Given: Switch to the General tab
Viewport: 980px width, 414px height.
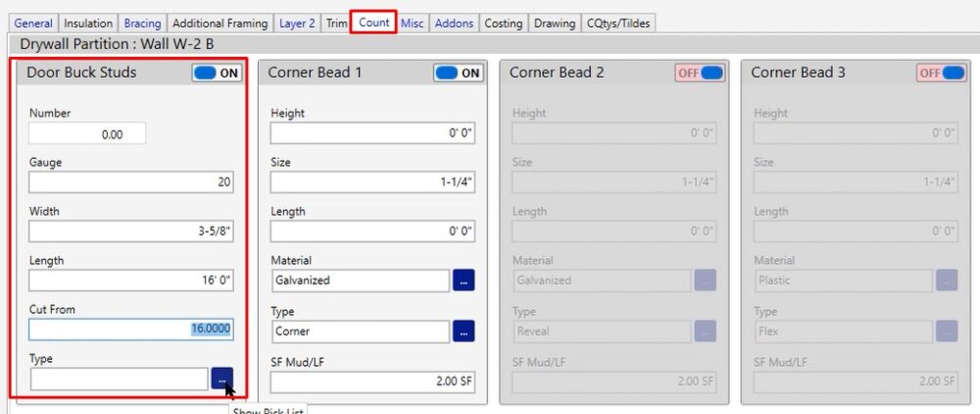Looking at the screenshot, I should click(33, 23).
